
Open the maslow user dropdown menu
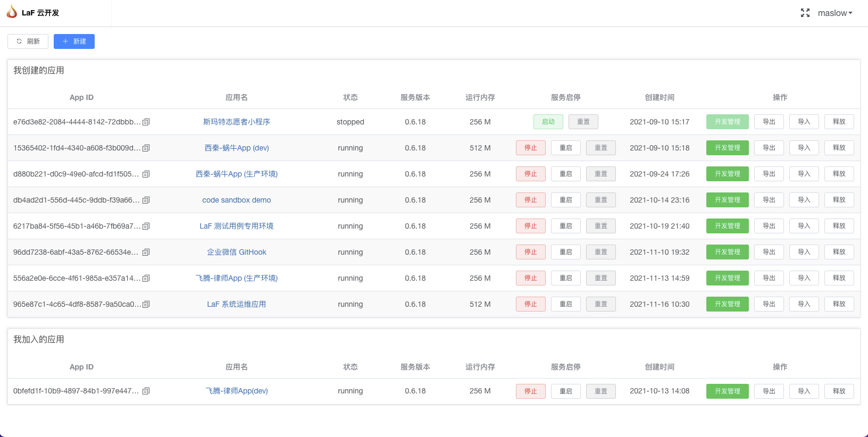[x=834, y=13]
